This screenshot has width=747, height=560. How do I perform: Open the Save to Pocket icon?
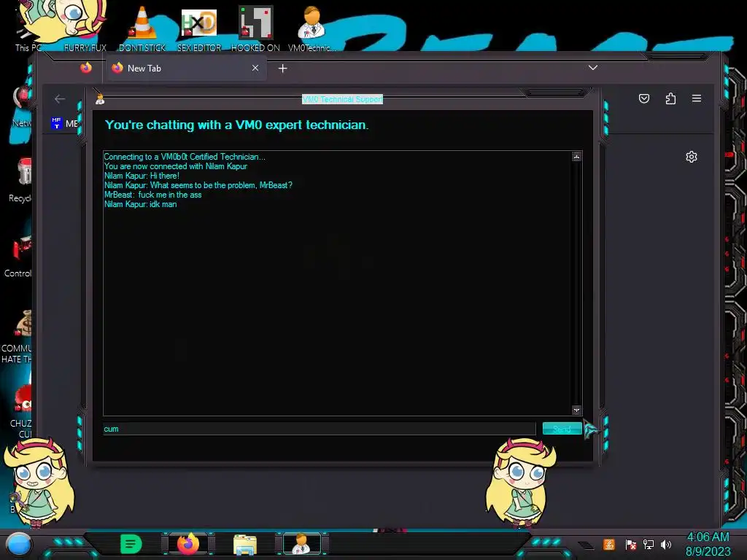[x=643, y=98]
